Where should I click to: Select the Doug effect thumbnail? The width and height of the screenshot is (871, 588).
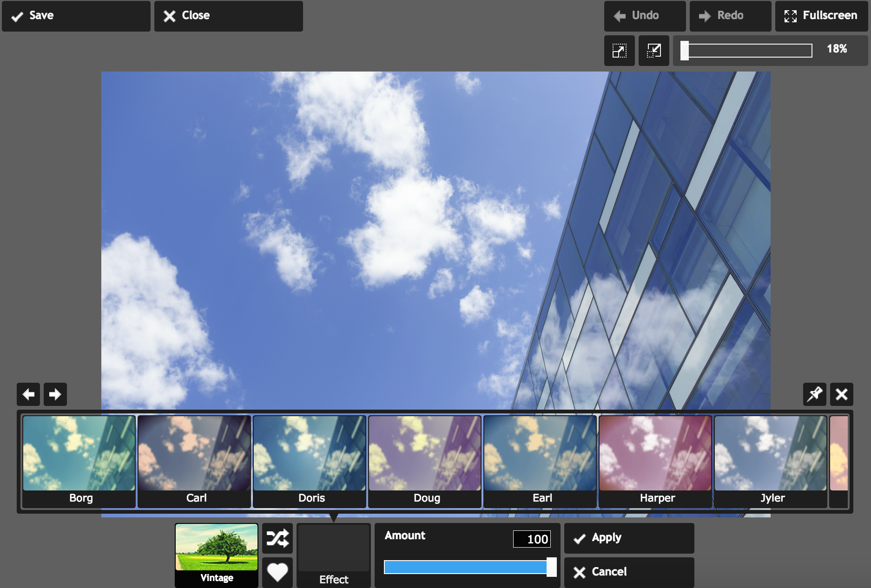pos(425,461)
